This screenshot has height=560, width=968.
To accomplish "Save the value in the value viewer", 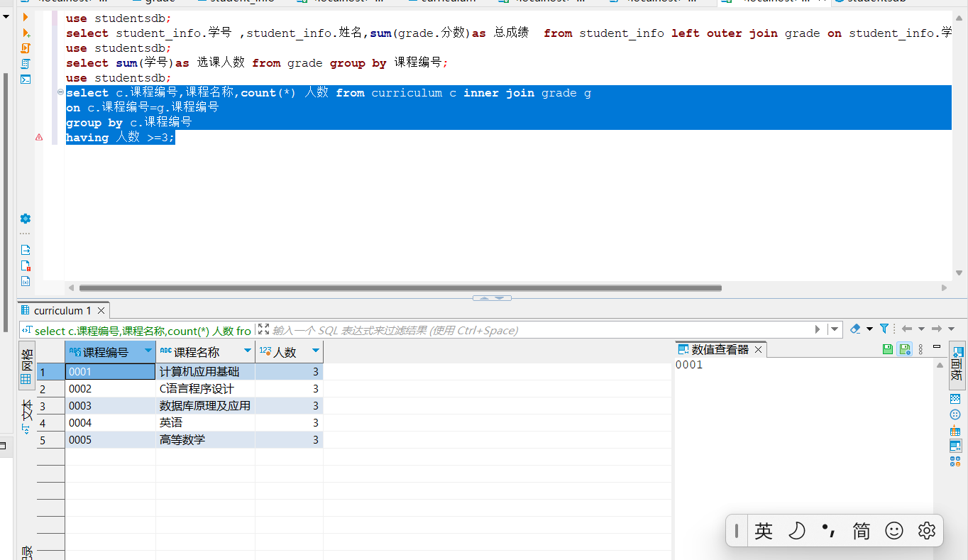I will (887, 348).
